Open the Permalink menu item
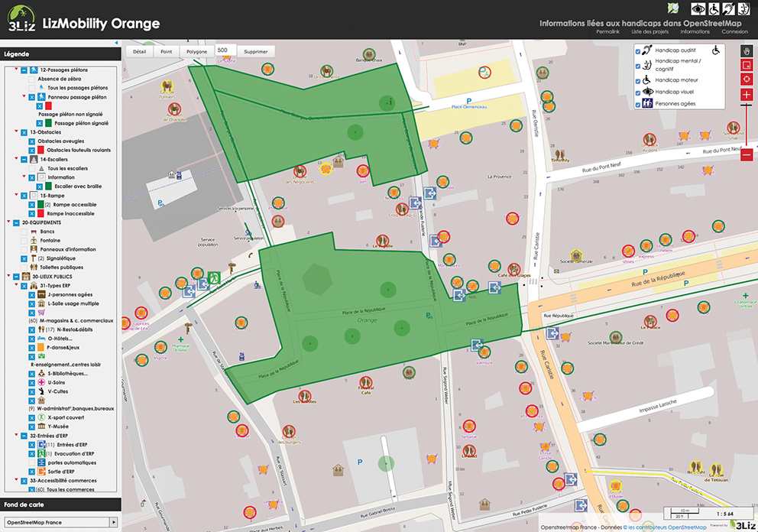 click(607, 31)
